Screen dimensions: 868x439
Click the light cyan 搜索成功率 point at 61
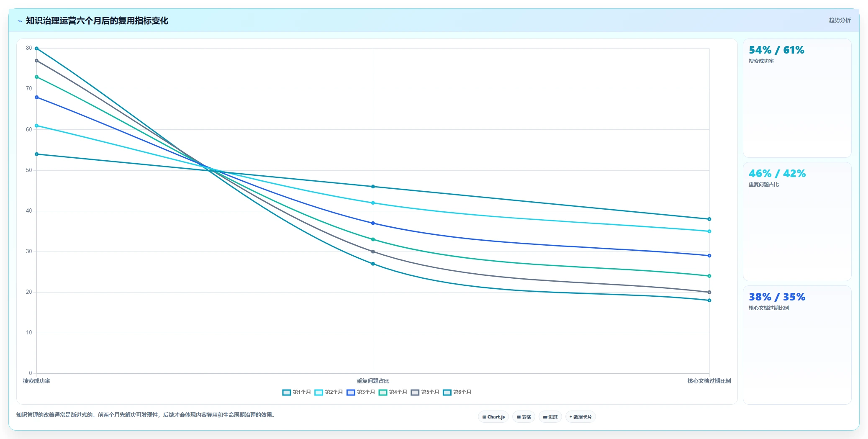(x=37, y=126)
